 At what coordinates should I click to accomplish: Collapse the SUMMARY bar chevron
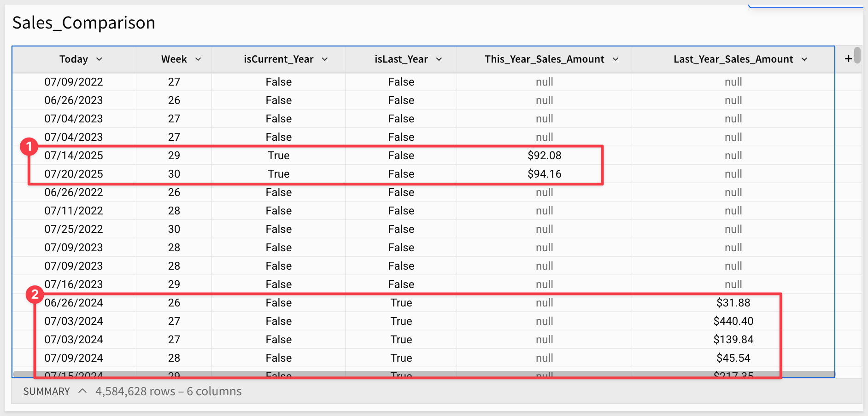tap(82, 391)
